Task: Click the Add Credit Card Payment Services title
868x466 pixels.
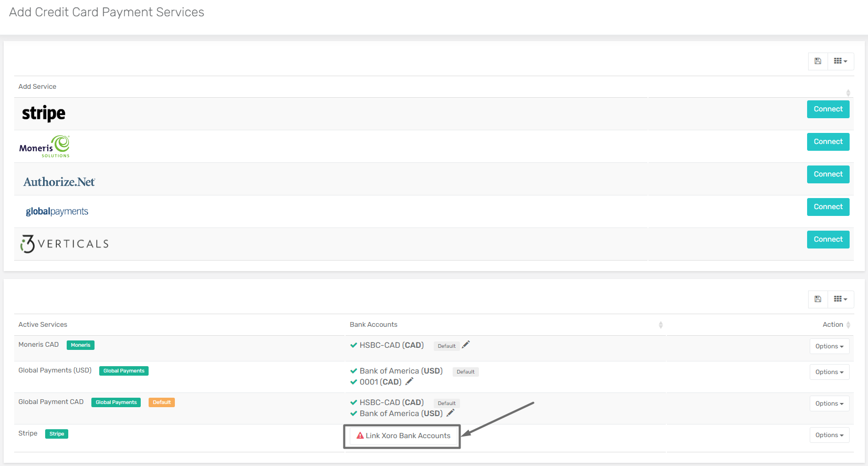Action: tap(107, 12)
